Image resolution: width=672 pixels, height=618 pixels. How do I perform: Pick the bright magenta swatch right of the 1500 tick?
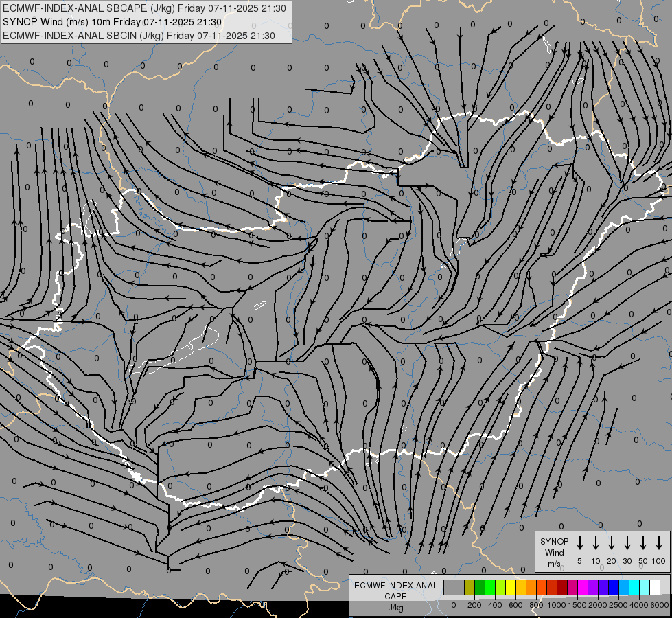(583, 587)
